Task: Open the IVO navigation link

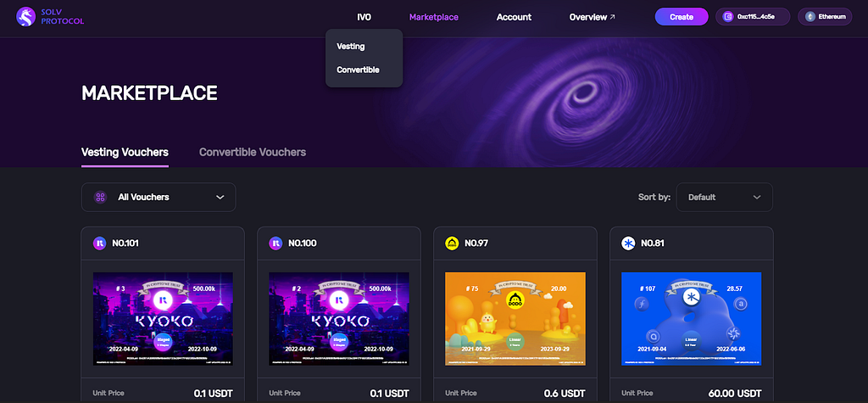Action: tap(364, 17)
